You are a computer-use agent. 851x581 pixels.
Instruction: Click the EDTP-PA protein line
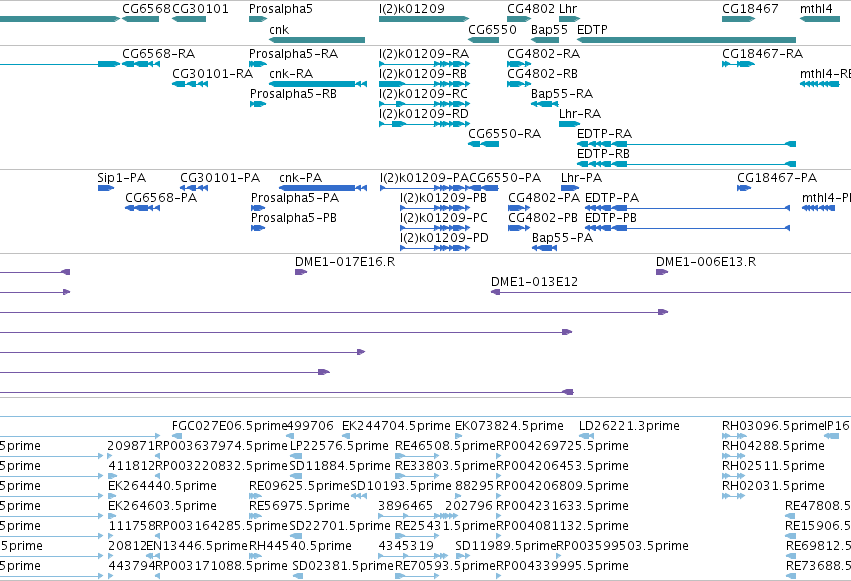(687, 208)
